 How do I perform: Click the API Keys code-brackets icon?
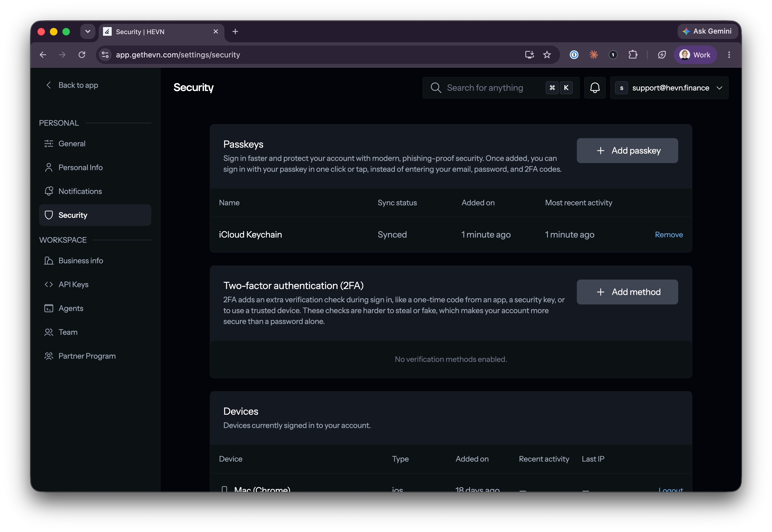(49, 284)
